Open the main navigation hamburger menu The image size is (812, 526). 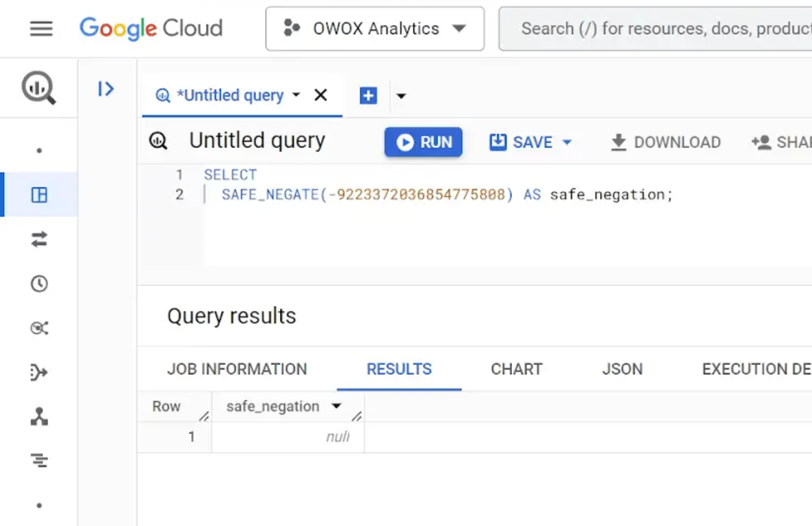(x=41, y=29)
